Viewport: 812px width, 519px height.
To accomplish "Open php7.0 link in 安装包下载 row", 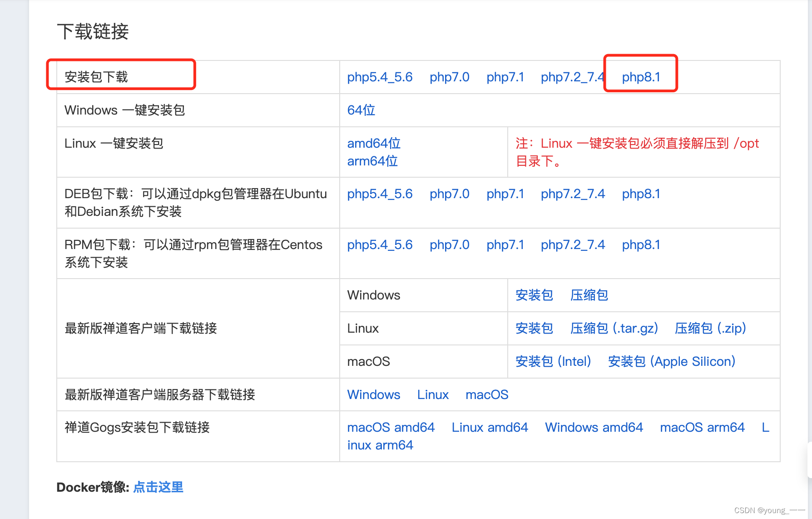I will (x=450, y=77).
